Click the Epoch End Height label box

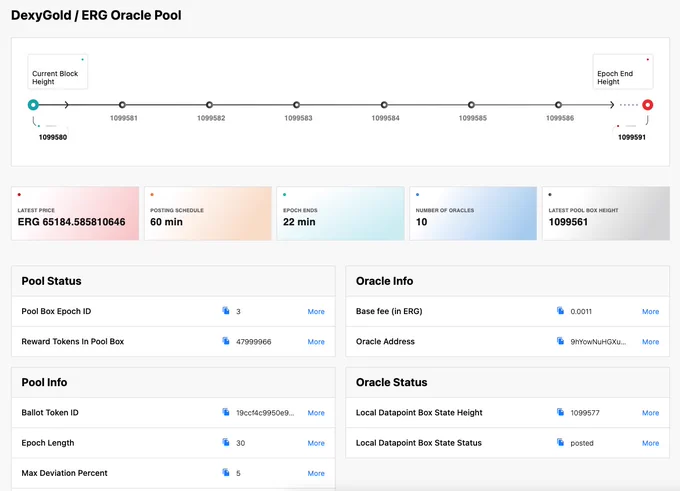pos(623,72)
